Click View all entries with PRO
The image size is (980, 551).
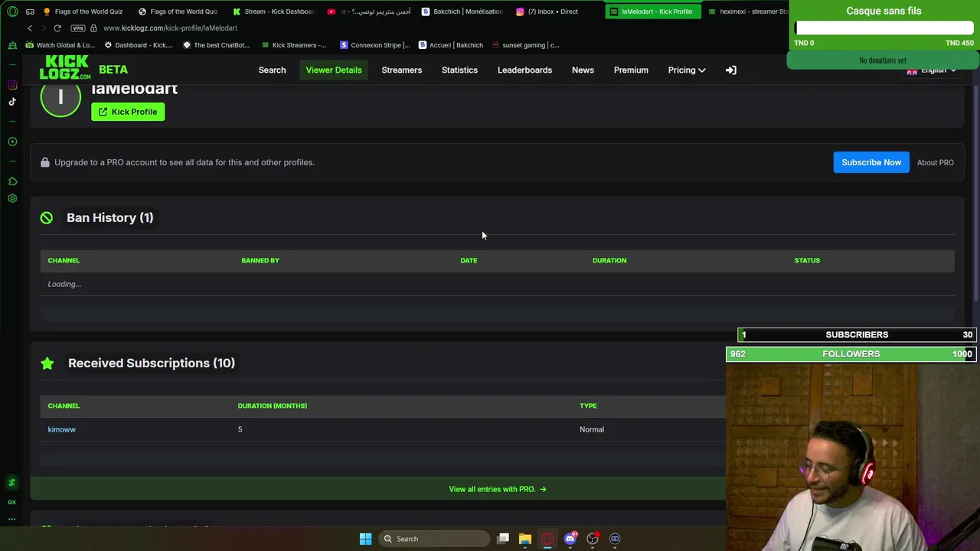coord(498,489)
